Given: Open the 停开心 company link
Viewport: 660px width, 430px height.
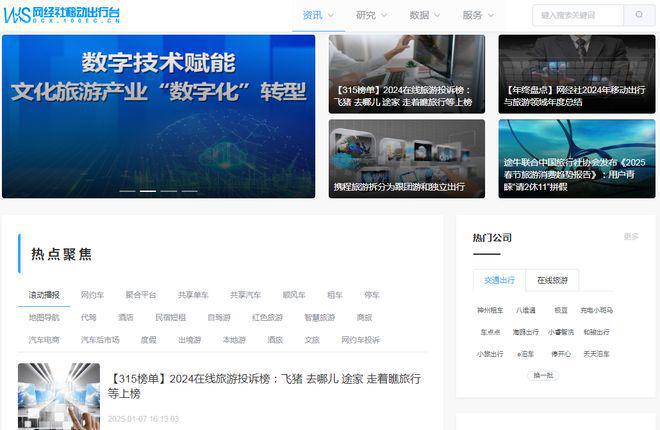Looking at the screenshot, I should (561, 354).
